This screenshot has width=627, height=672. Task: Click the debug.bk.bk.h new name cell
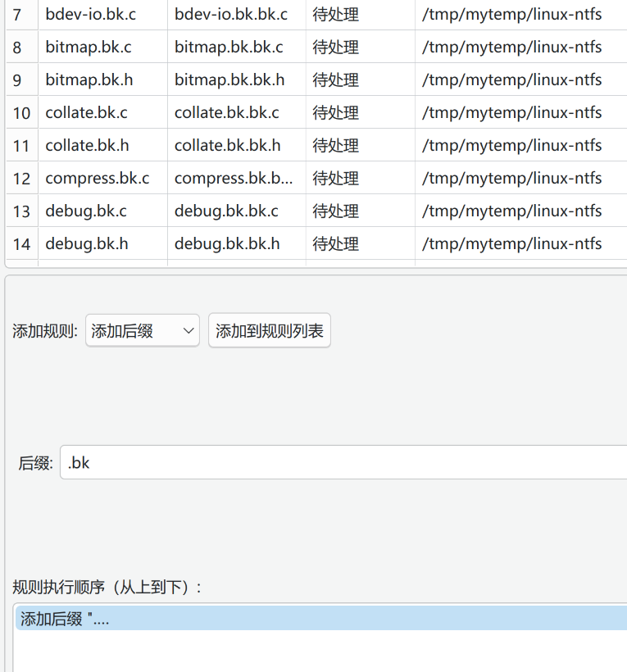[x=237, y=243]
